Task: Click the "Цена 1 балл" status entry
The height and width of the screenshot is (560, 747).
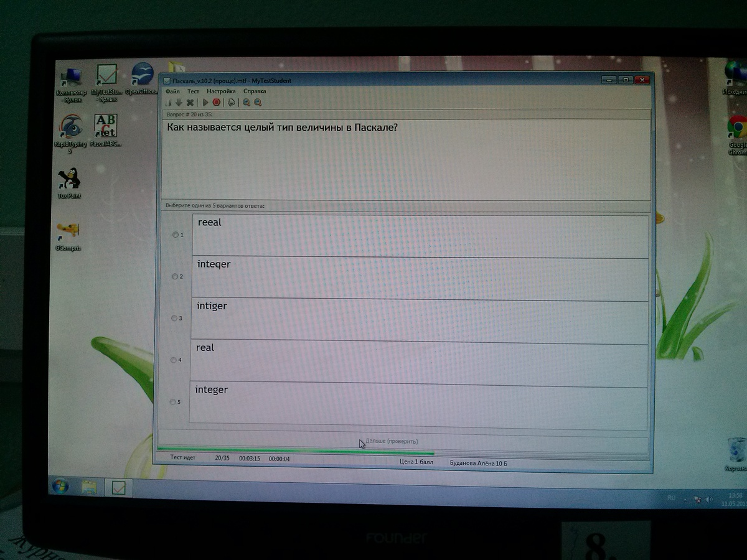Action: pyautogui.click(x=416, y=462)
